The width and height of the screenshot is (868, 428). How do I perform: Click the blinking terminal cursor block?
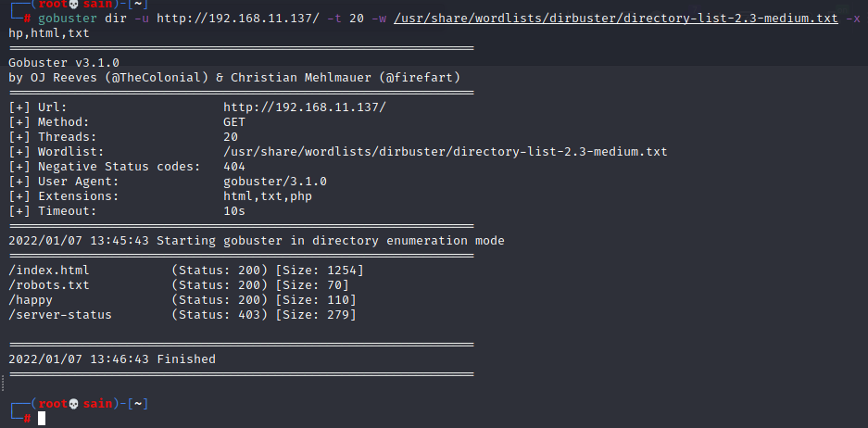click(42, 419)
